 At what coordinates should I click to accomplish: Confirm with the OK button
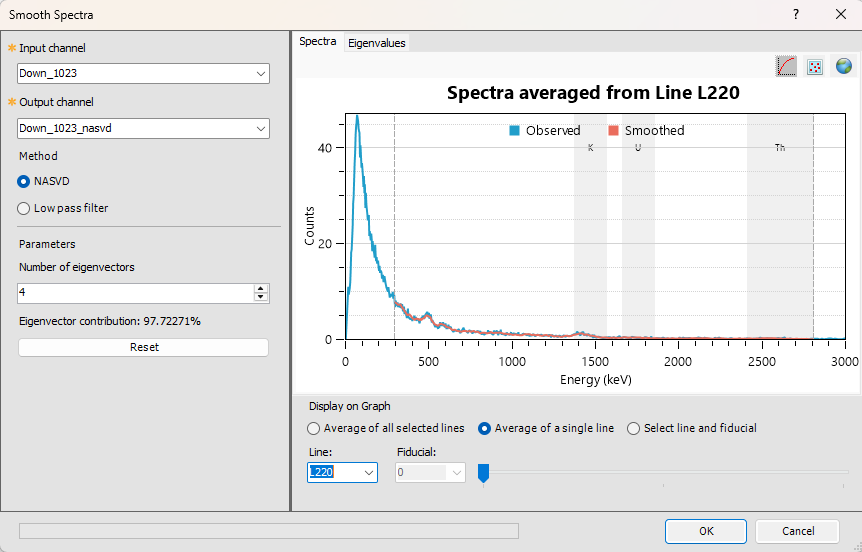coord(706,531)
